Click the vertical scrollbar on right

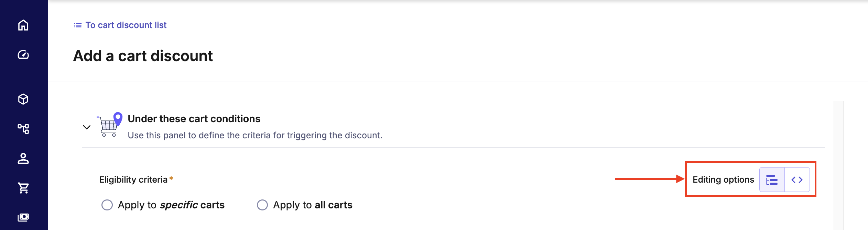(x=838, y=165)
